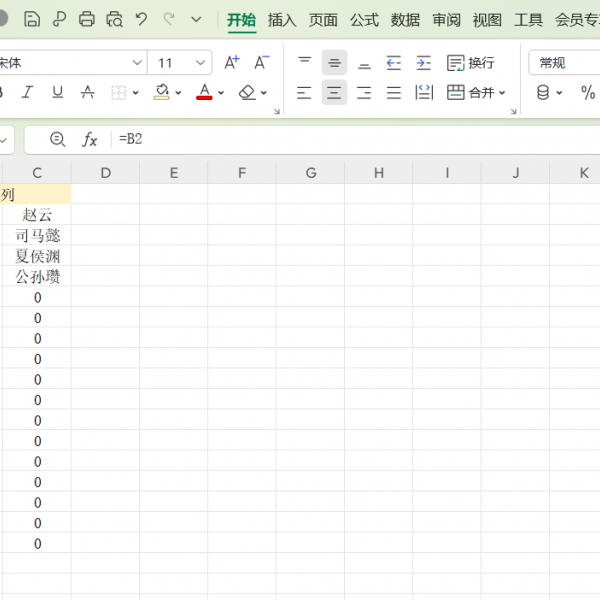Decrease font size with the A- icon

click(261, 62)
